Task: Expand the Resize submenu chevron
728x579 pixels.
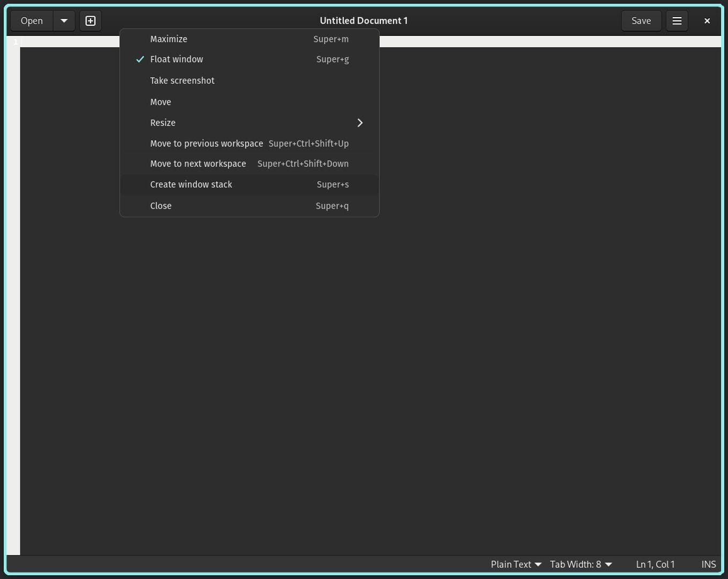Action: coord(359,122)
